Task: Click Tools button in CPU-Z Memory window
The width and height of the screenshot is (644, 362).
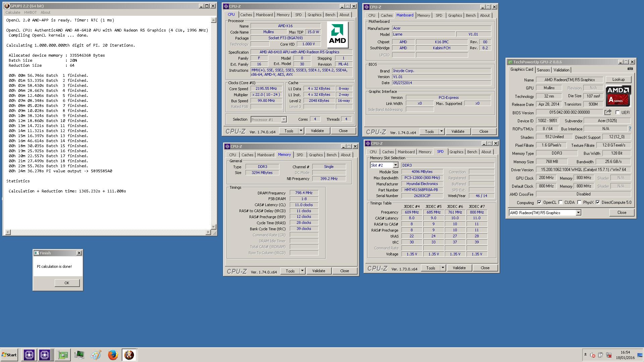Action: coord(290,271)
